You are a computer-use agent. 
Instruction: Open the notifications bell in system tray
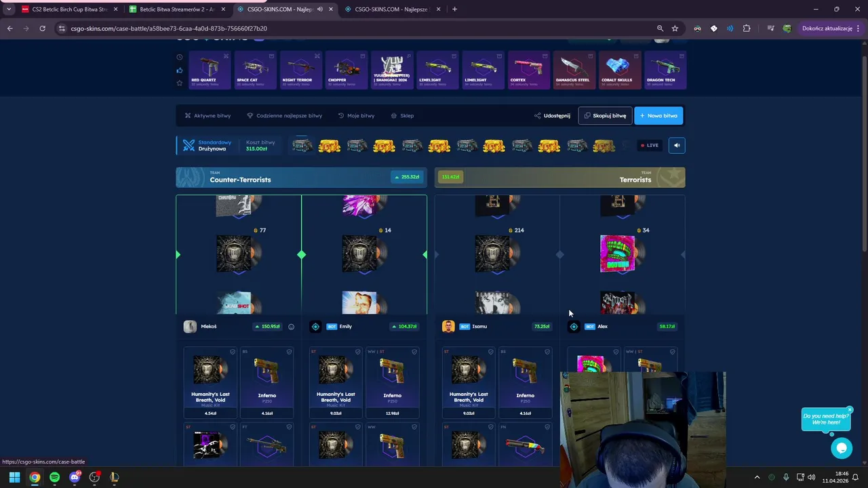tap(855, 477)
